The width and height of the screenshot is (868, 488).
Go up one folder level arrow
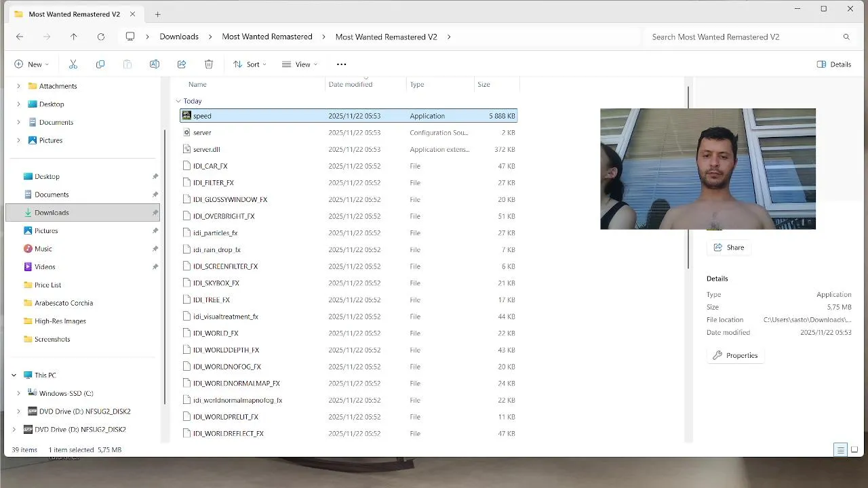74,37
